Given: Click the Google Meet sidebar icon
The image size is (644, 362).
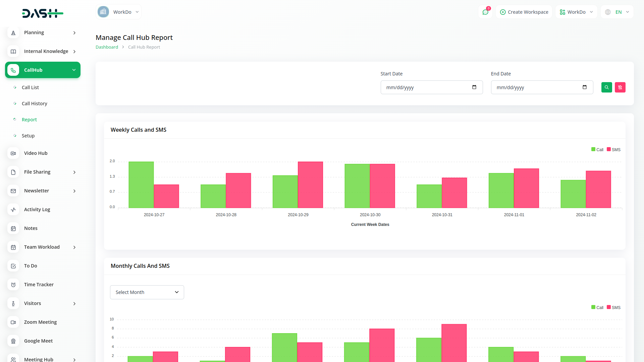Looking at the screenshot, I should [x=13, y=341].
